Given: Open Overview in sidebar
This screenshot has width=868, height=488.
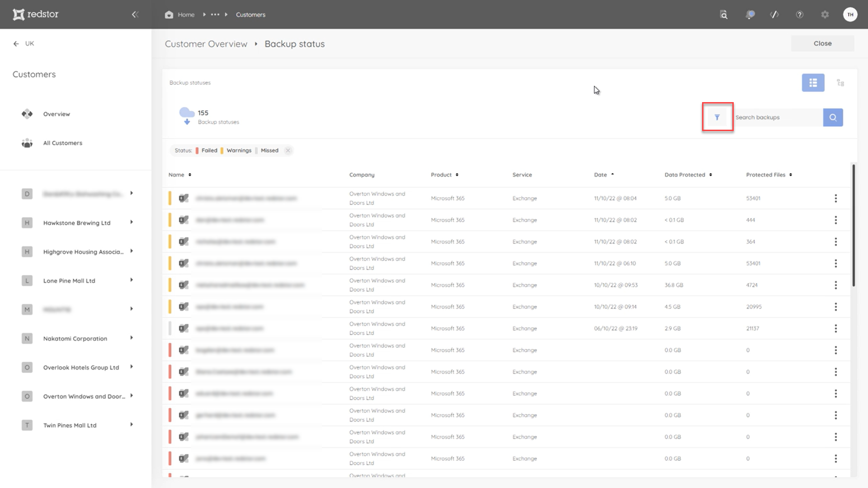Looking at the screenshot, I should [57, 114].
